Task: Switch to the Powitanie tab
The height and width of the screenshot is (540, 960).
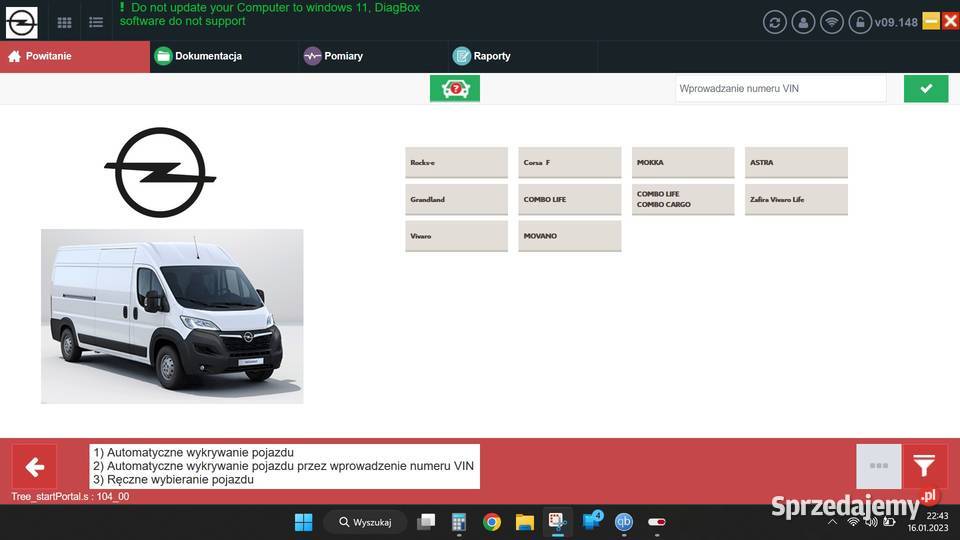Action: tap(75, 56)
